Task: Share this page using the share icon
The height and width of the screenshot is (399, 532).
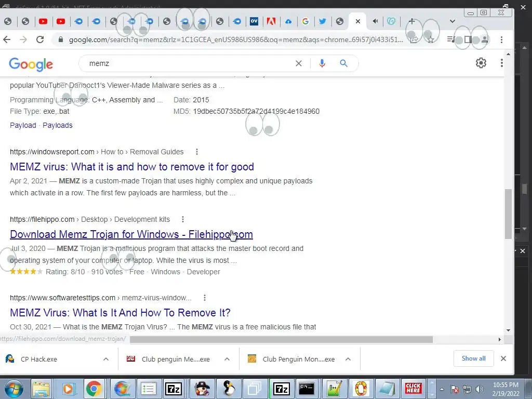Action: pos(414,39)
